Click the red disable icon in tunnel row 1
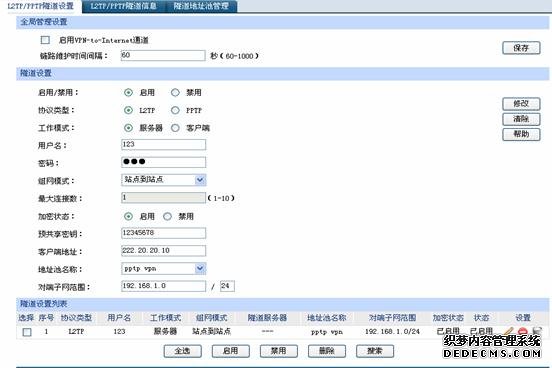The image size is (552, 368). pyautogui.click(x=522, y=331)
